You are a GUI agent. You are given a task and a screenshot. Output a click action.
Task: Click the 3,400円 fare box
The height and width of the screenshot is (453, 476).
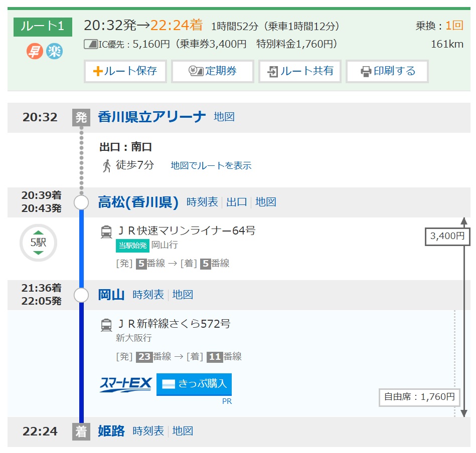point(447,236)
